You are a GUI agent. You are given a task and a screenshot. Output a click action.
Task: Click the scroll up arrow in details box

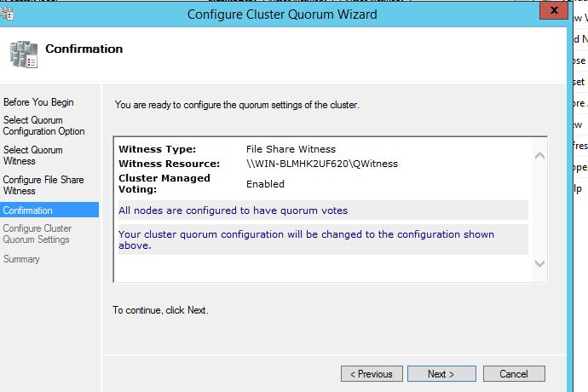(x=539, y=156)
